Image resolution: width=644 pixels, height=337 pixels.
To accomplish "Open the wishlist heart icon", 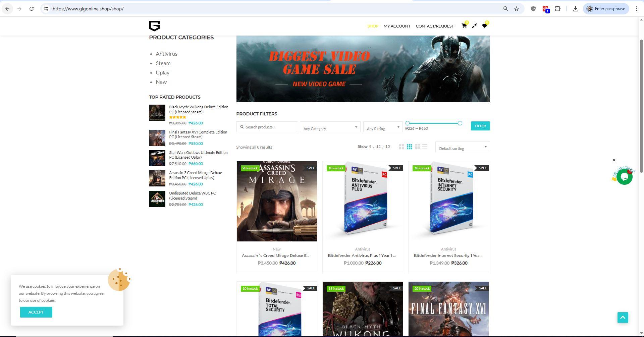I will coord(484,26).
